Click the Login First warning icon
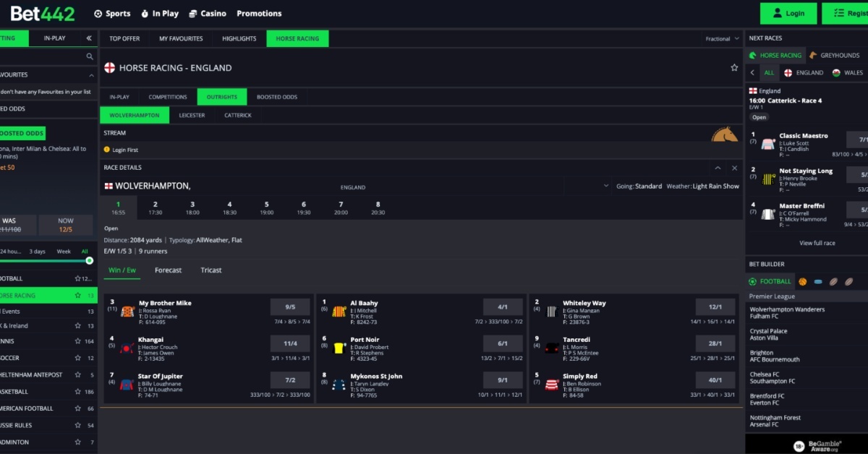The width and height of the screenshot is (868, 454). (107, 150)
